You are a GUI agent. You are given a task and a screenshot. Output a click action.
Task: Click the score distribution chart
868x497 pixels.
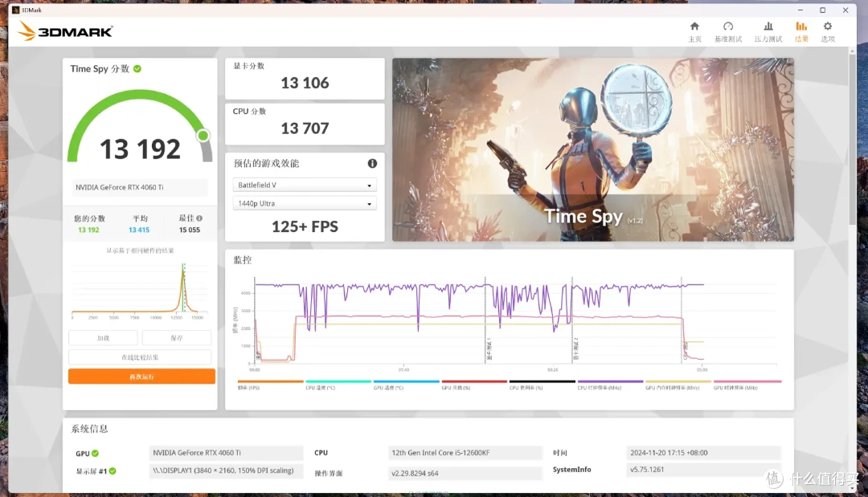(x=140, y=289)
